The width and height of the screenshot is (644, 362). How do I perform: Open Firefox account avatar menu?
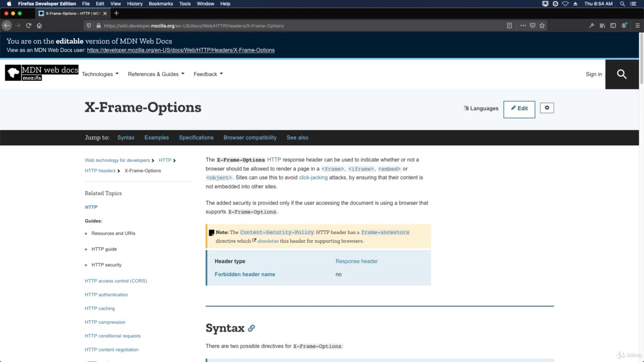pyautogui.click(x=624, y=26)
